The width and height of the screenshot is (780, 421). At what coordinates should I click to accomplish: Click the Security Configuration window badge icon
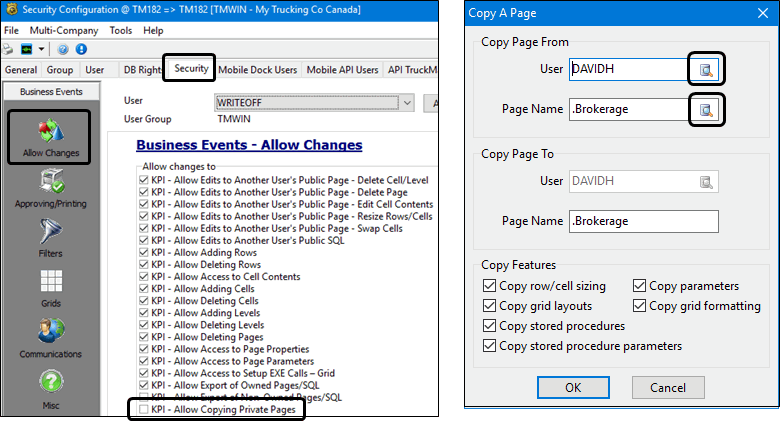click(x=11, y=9)
